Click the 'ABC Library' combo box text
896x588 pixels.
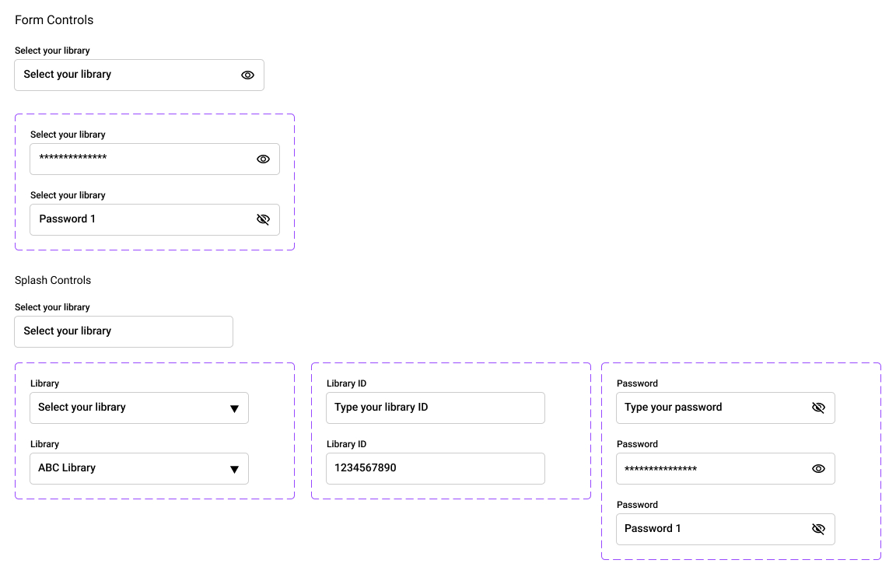coord(67,468)
